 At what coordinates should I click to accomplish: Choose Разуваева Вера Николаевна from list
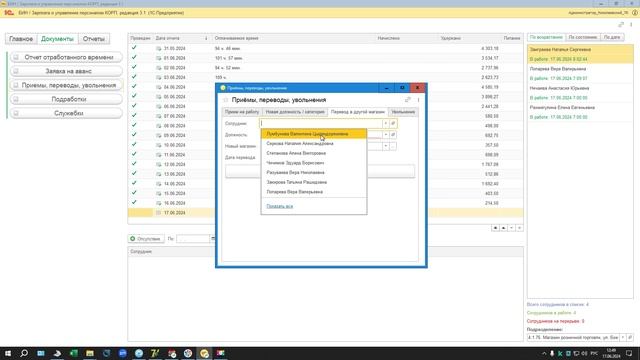(x=313, y=173)
